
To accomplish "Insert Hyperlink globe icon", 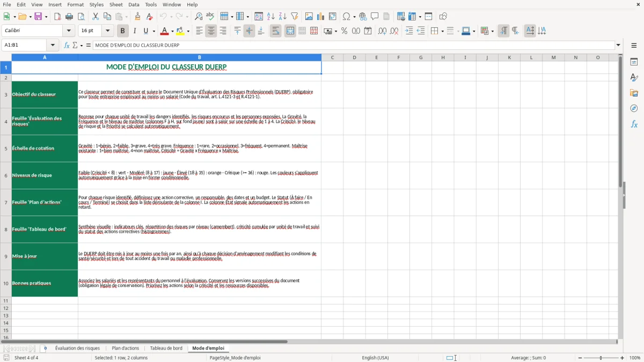I will click(363, 17).
